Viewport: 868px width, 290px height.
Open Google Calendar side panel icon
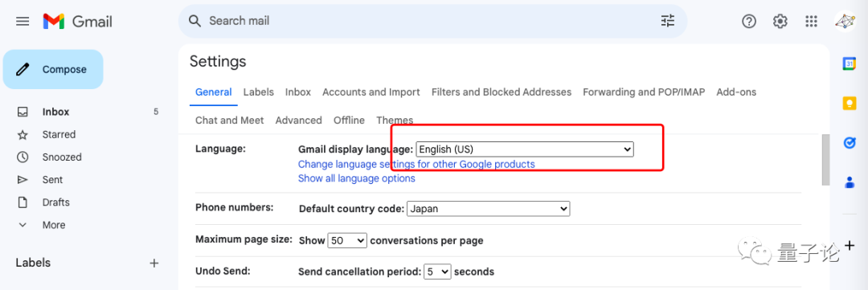pos(850,63)
